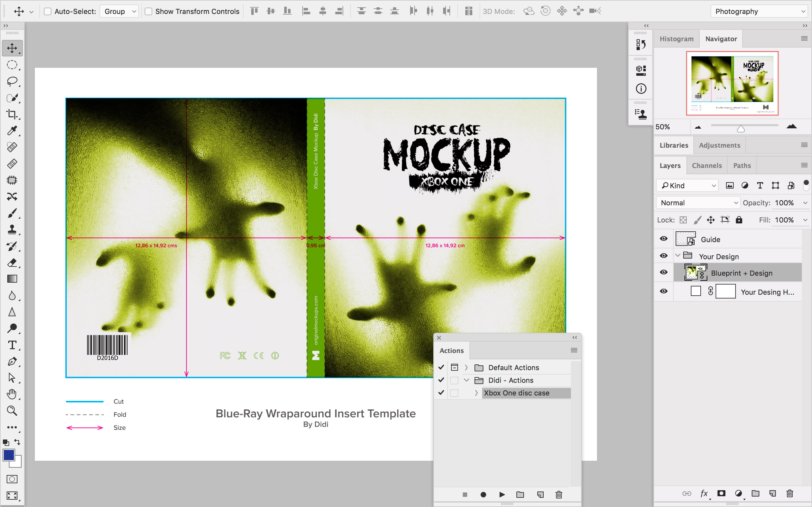Toggle visibility of Guide layer
Viewport: 812px width, 507px height.
[664, 239]
